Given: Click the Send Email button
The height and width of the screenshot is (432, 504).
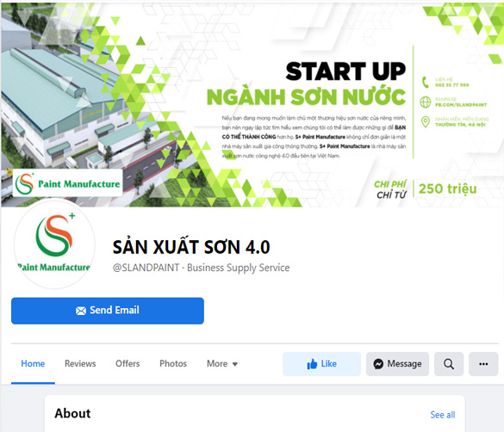Looking at the screenshot, I should tap(108, 311).
